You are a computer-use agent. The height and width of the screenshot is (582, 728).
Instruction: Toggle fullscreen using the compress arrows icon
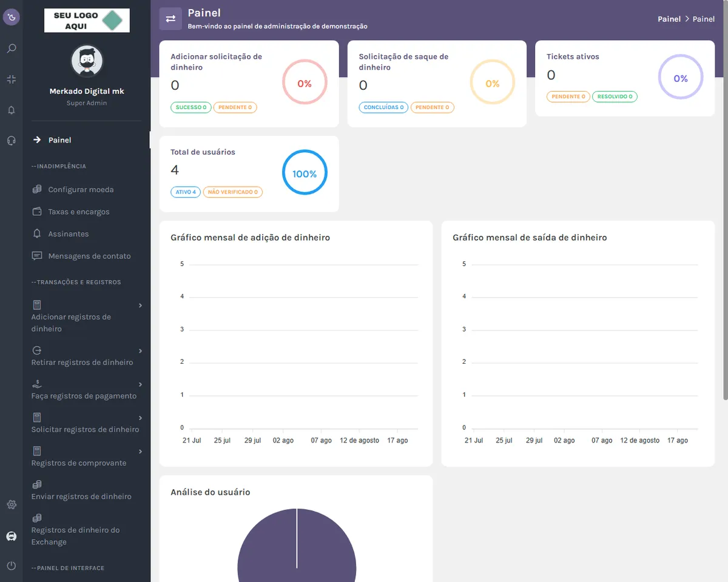point(12,79)
